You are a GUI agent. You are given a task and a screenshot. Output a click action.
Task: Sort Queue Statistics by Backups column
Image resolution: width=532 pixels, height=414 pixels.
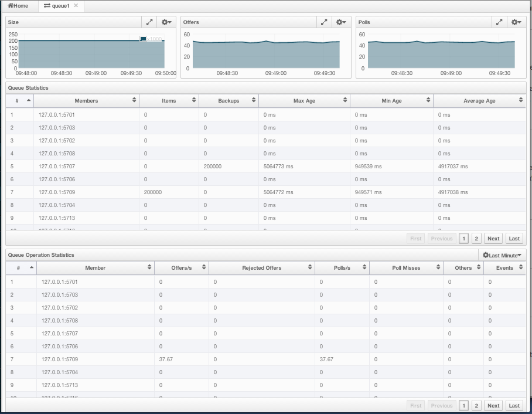click(x=229, y=101)
